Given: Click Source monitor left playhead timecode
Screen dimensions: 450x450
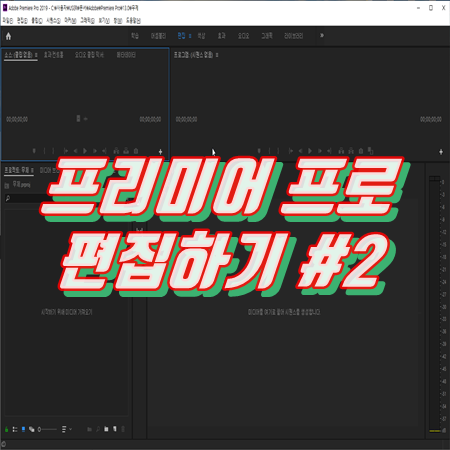Looking at the screenshot, I should tap(17, 119).
